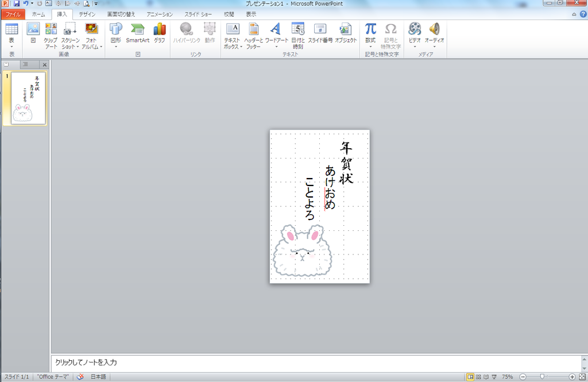This screenshot has width=588, height=382.
Task: Open PowerPoint help question mark
Action: tap(583, 14)
